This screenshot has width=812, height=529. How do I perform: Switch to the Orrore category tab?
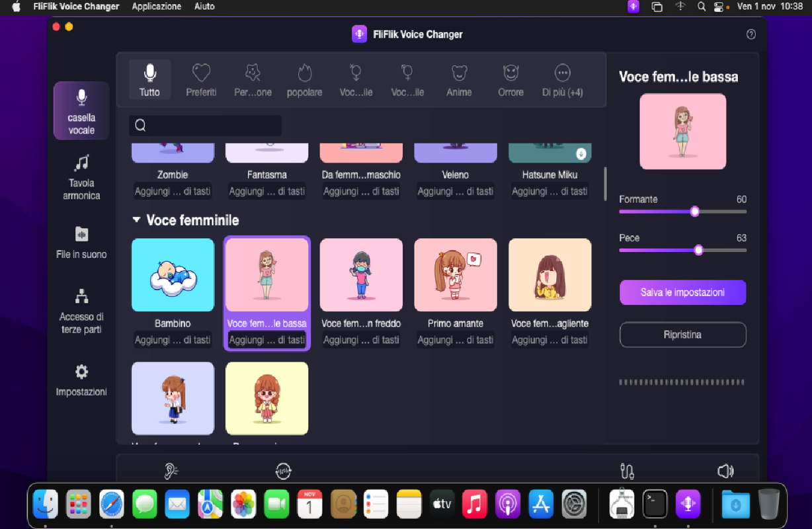click(x=510, y=80)
